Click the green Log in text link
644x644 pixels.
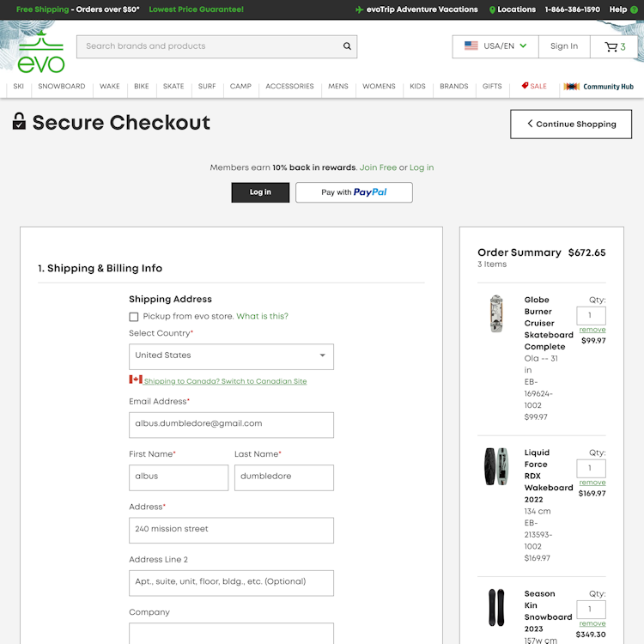pos(422,167)
